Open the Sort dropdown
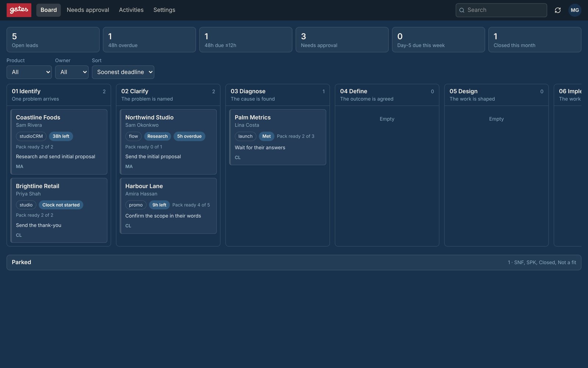This screenshot has height=368, width=588. coord(123,72)
